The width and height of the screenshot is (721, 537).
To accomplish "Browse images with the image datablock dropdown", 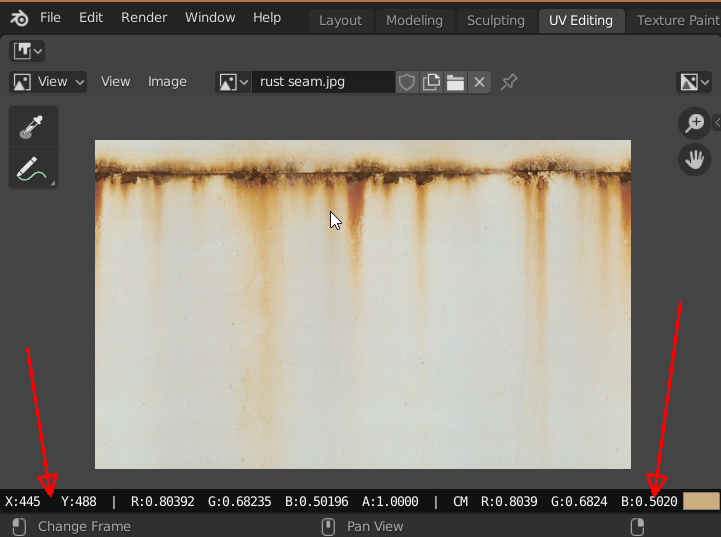I will [233, 82].
